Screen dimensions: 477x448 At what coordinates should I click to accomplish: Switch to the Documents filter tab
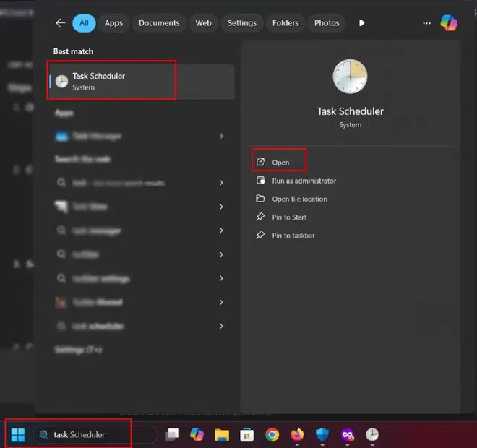tap(159, 23)
